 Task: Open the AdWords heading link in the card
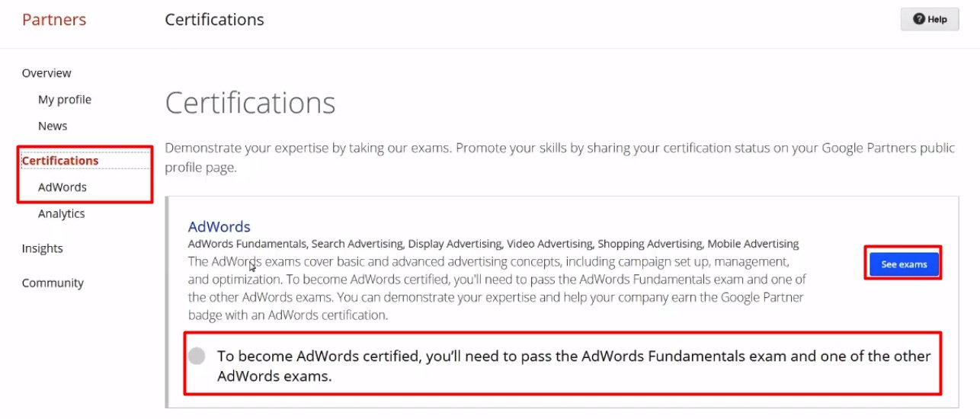tap(219, 226)
